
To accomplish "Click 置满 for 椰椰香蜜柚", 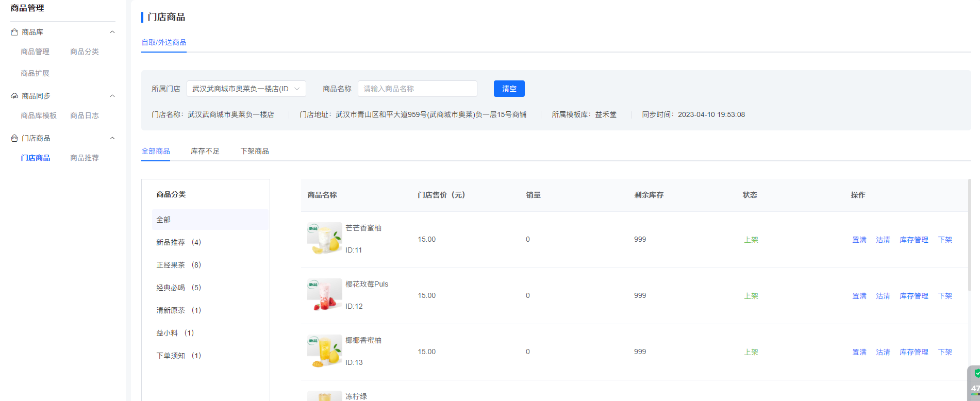I will click(x=859, y=352).
